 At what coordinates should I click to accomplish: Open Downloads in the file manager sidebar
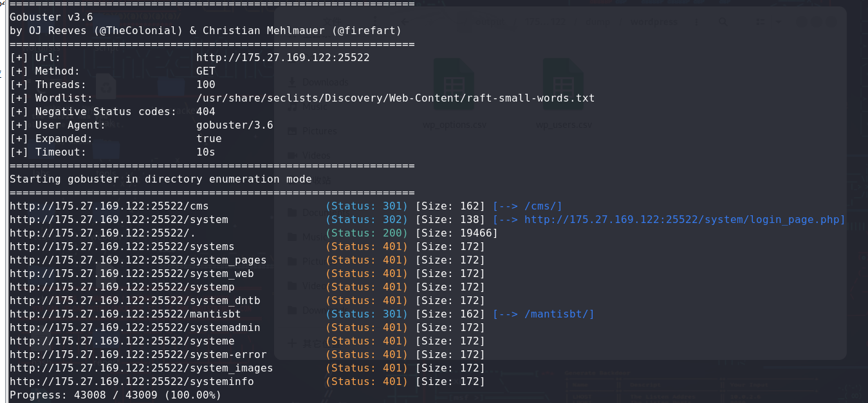(325, 82)
